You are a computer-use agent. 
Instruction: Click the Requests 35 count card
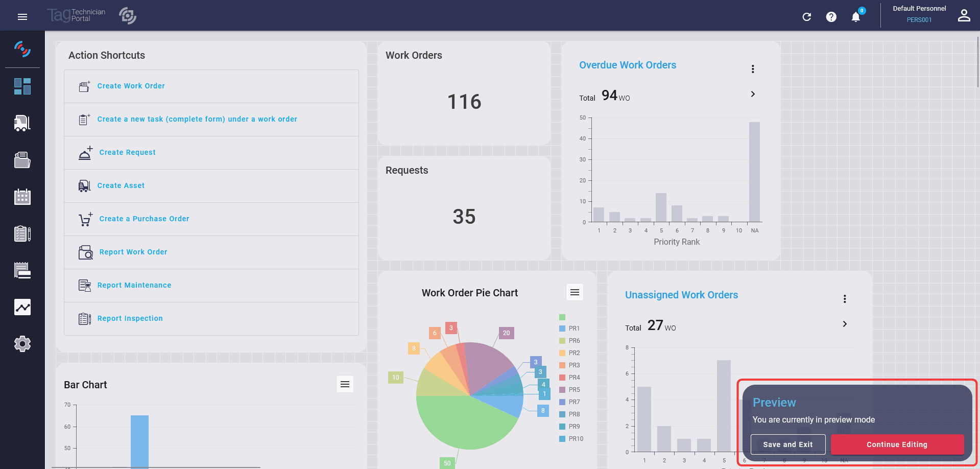(x=464, y=208)
